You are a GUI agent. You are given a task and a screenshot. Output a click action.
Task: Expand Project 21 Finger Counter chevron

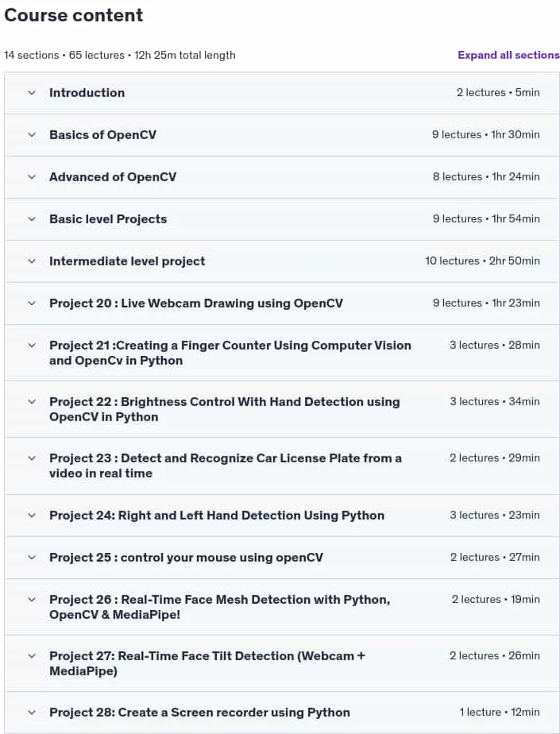(32, 346)
